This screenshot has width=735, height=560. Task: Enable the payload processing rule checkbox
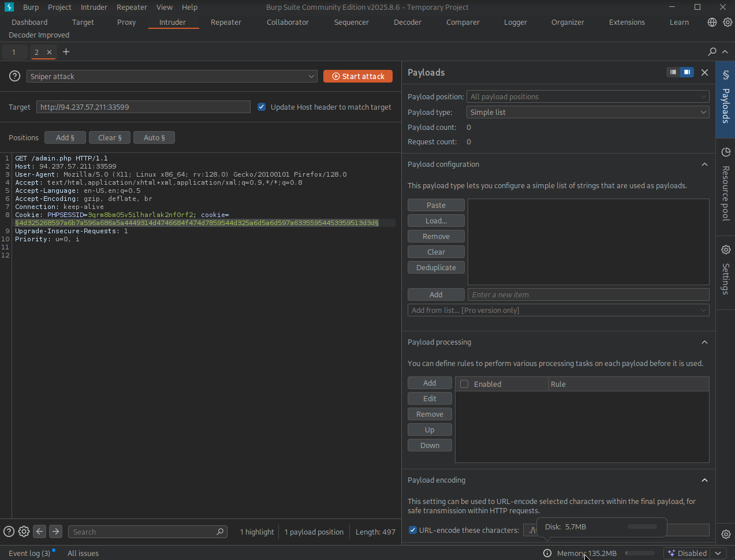464,384
